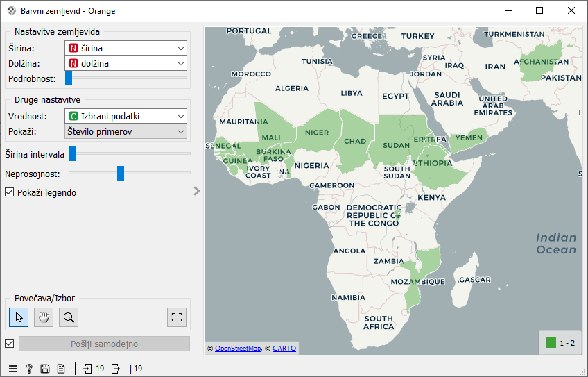This screenshot has height=377, width=588.
Task: Choose the magnifier zoom tool
Action: point(69,317)
